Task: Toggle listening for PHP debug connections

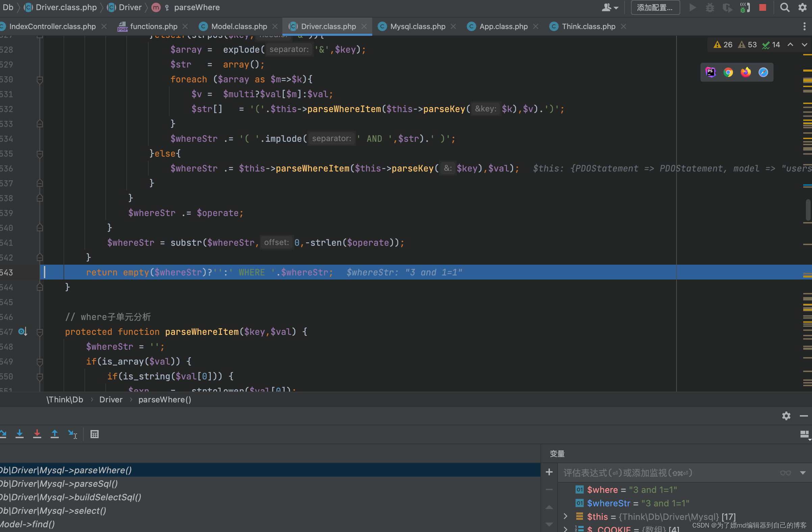Action: coord(745,7)
